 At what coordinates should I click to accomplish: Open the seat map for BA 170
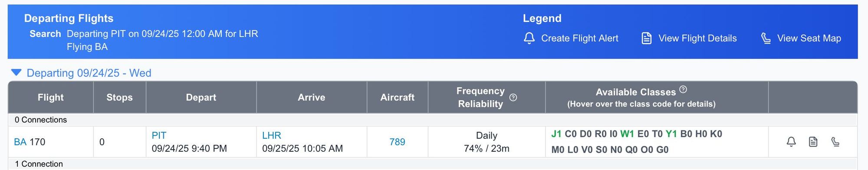835,142
